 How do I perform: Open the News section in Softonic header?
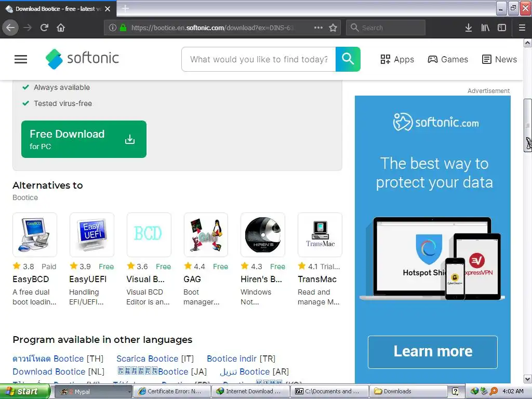click(x=499, y=59)
